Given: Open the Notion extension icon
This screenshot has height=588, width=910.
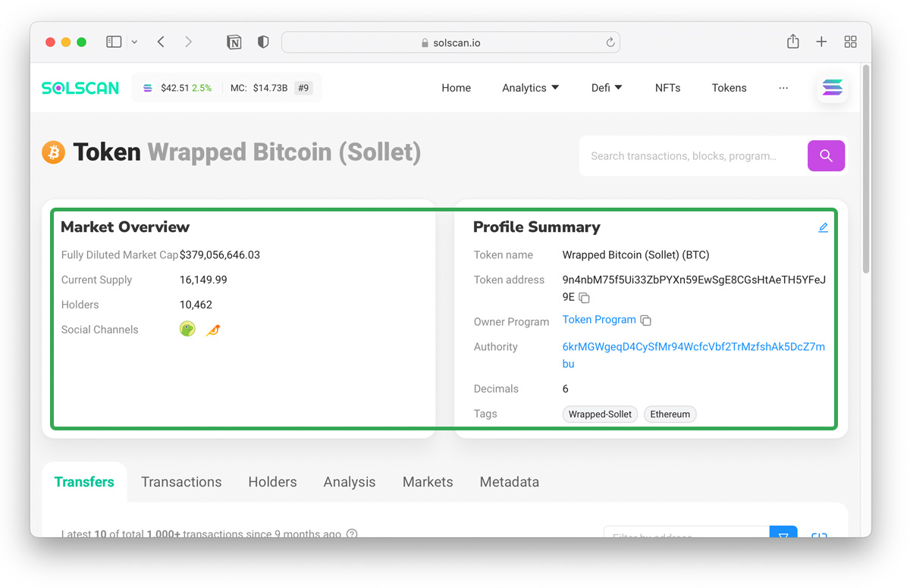Looking at the screenshot, I should pos(234,42).
